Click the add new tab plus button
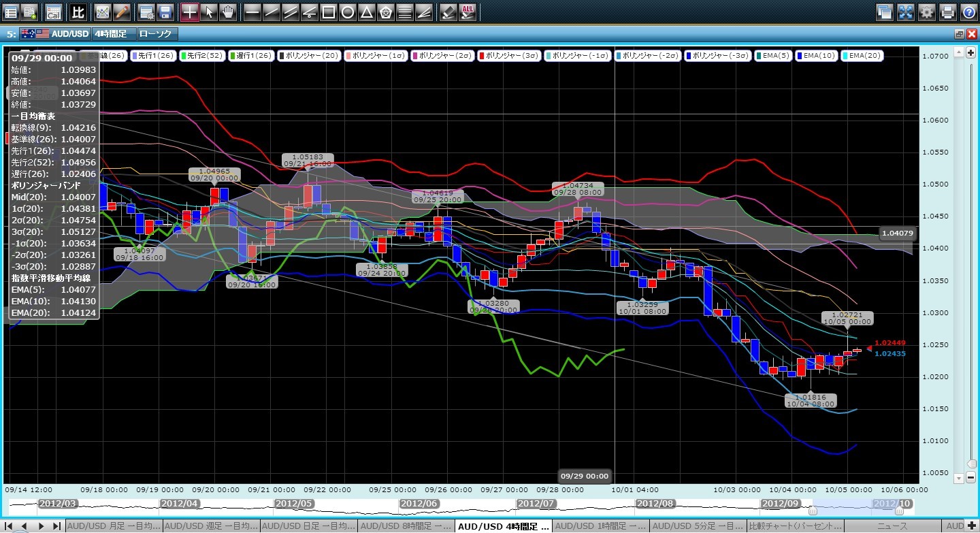The image size is (980, 533). click(x=972, y=526)
